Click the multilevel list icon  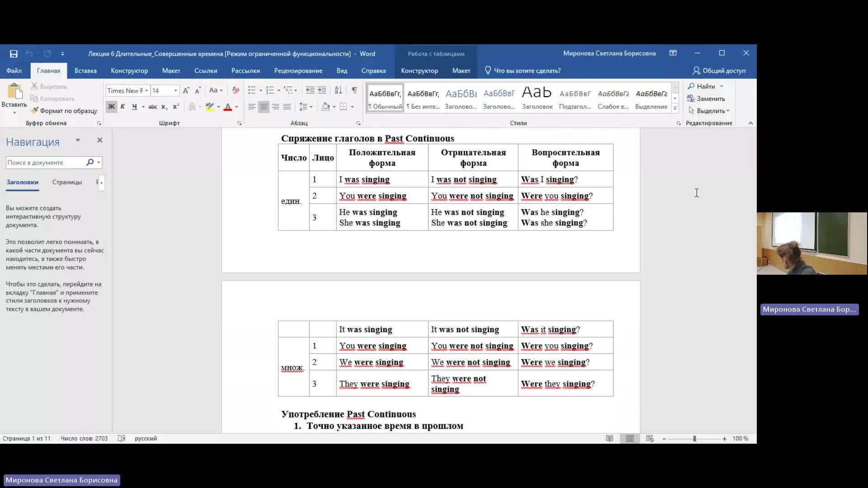click(x=288, y=90)
